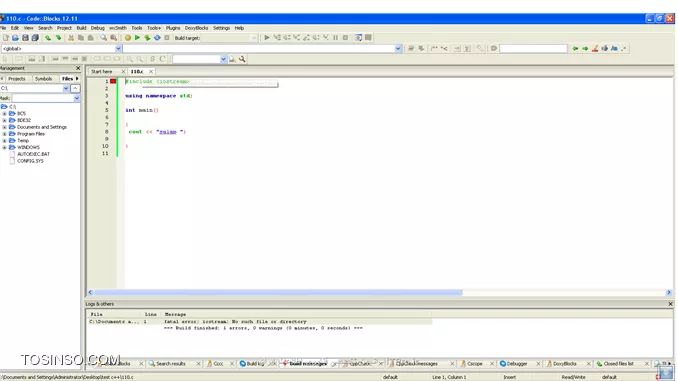This screenshot has width=678, height=381.
Task: Click the Redo arrow icon
Action: [58, 38]
